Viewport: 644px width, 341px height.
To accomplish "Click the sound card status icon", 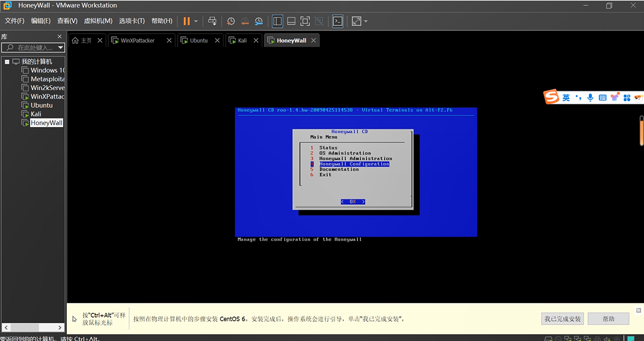I will (606, 339).
